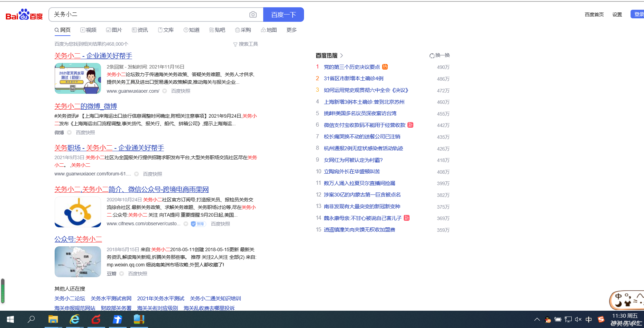644x328 pixels.
Task: Go to the 知道 tab
Action: [x=192, y=30]
